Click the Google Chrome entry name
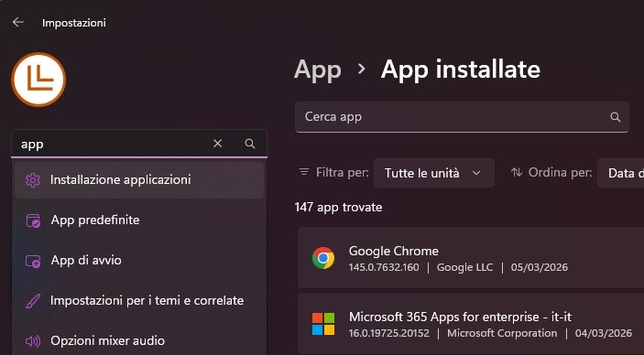The width and height of the screenshot is (644, 355). [x=394, y=251]
